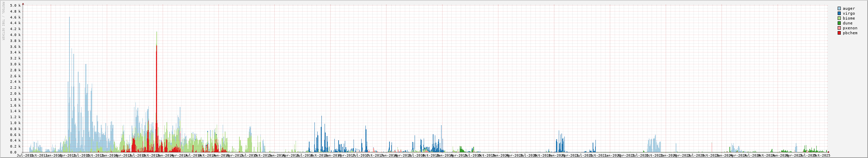Select the biome light green swatch
Screen dimensions: 868x158
[839, 18]
